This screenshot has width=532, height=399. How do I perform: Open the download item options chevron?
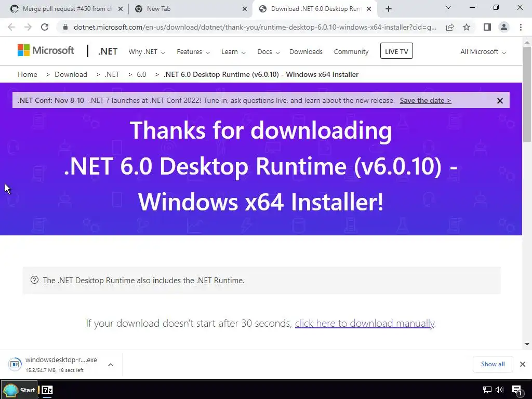pyautogui.click(x=111, y=365)
